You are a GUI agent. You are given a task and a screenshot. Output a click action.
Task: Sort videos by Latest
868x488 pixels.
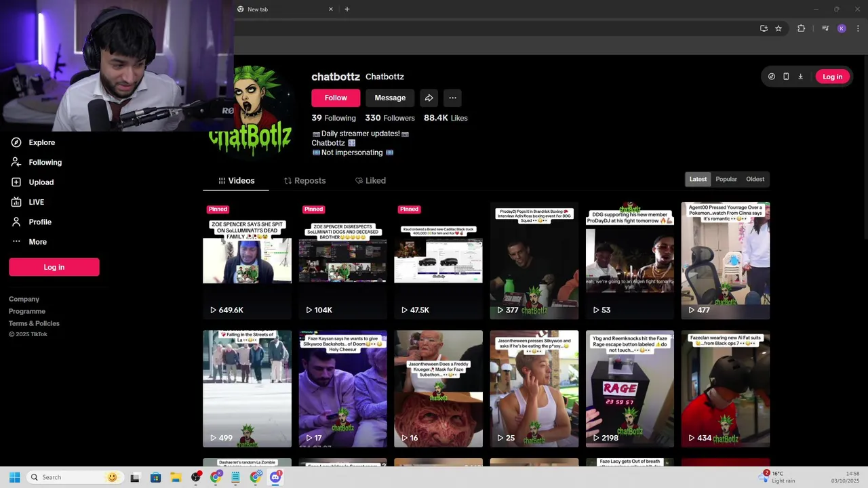pyautogui.click(x=698, y=179)
